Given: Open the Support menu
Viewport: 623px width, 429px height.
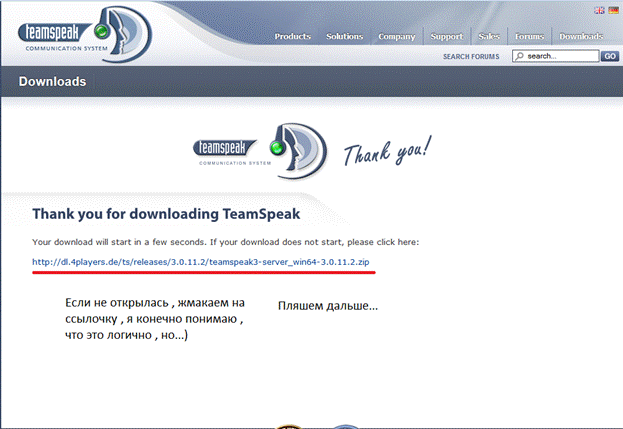Looking at the screenshot, I should click(447, 37).
